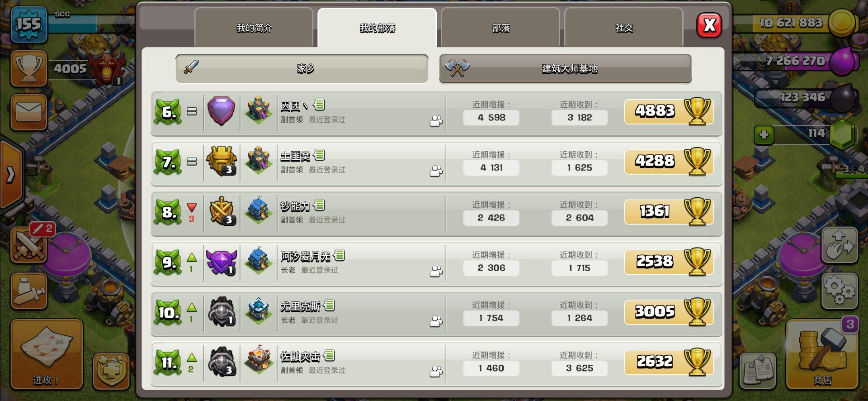Expand player row 钞能力

436,212
